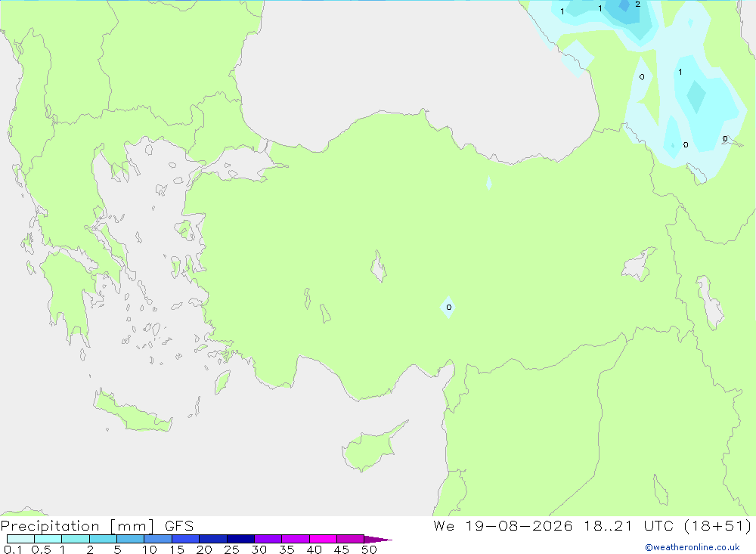756x554 pixels.
Task: Choose the 40–45 mm magenta legend segment
Action: 323,539
